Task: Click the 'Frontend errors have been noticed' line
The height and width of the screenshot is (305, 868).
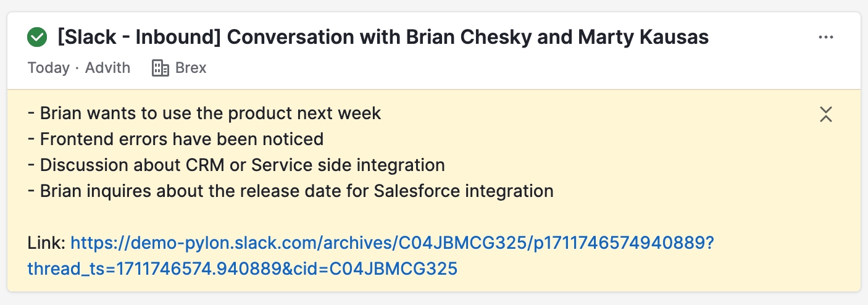Action: tap(175, 140)
